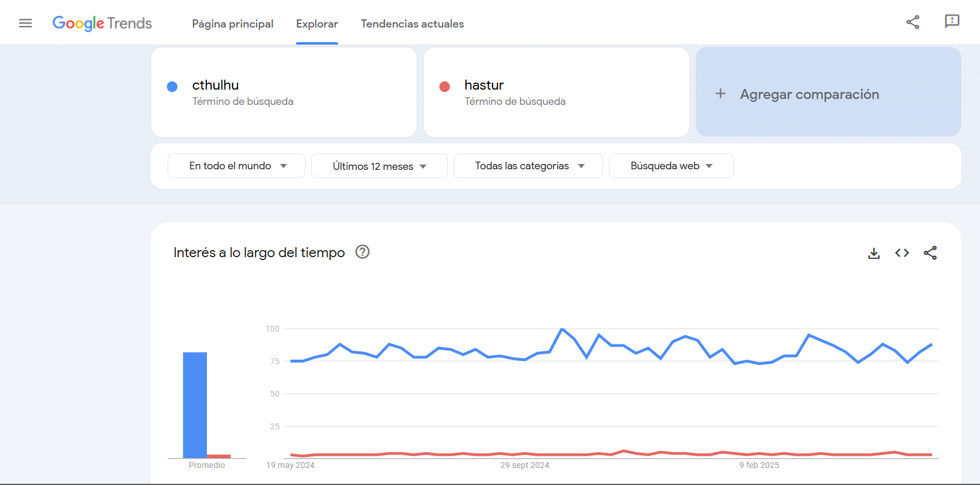This screenshot has width=980, height=485.
Task: Edit the hastur search term field
Action: (556, 92)
